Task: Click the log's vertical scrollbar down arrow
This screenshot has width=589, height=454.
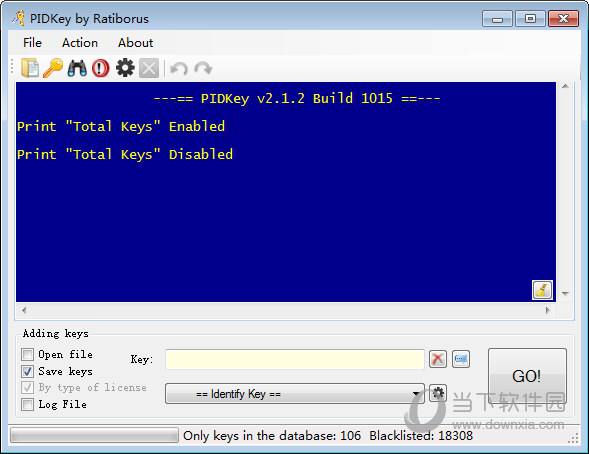Action: [x=565, y=294]
